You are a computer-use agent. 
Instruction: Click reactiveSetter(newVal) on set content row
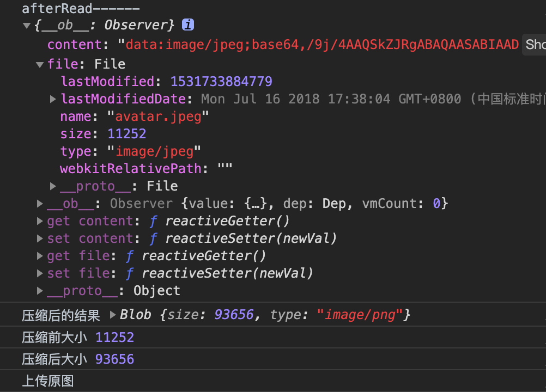251,238
